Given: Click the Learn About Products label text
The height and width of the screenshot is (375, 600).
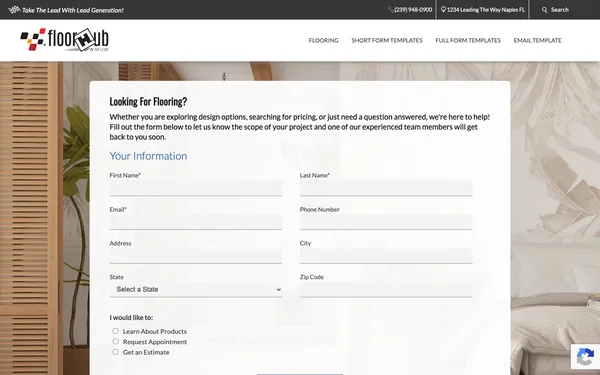Looking at the screenshot, I should coord(155,331).
